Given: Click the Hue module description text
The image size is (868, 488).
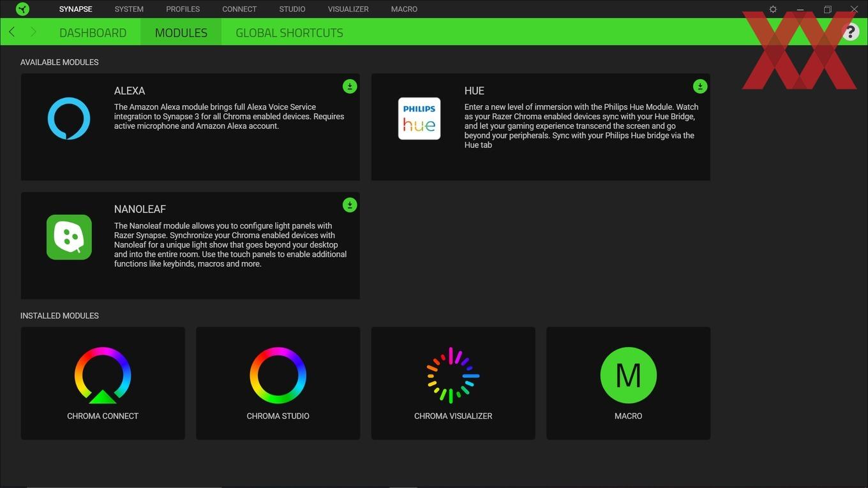Looking at the screenshot, I should (581, 126).
